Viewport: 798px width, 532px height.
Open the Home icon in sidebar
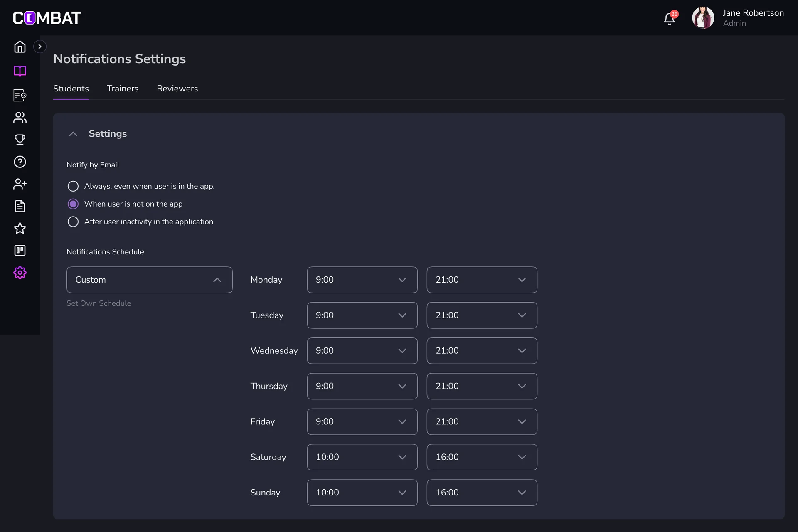tap(20, 47)
